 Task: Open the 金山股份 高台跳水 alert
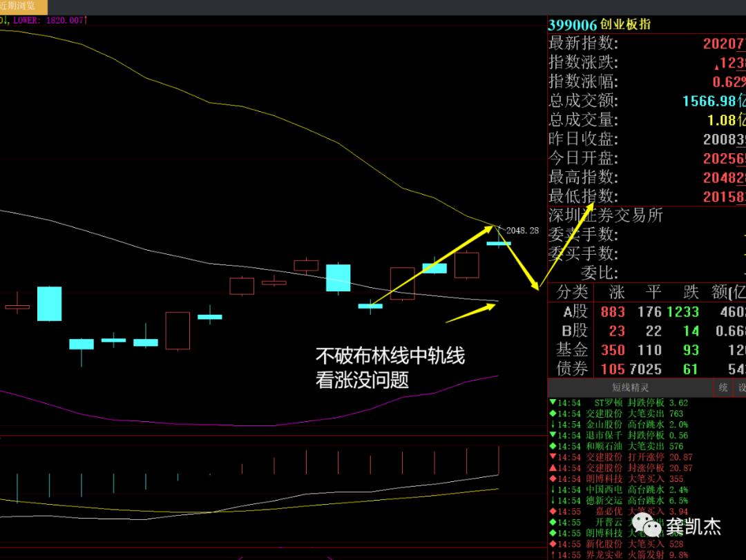tap(618, 425)
